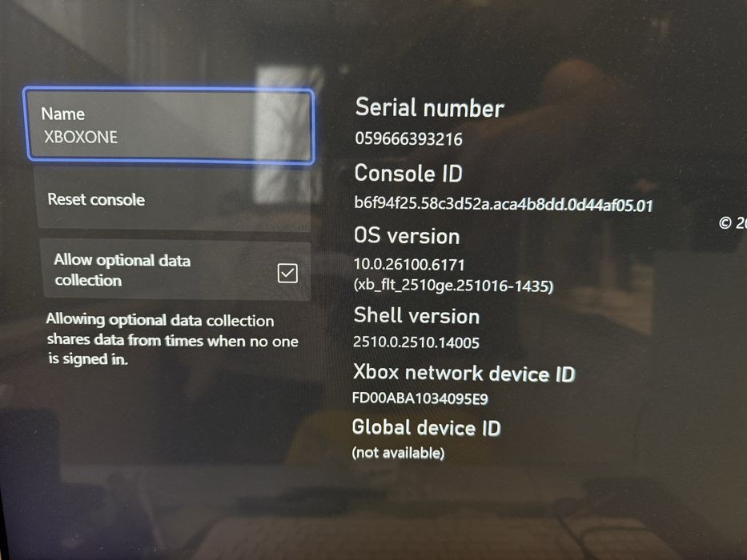The height and width of the screenshot is (560, 747).
Task: Click the Serial number heading
Action: click(430, 108)
